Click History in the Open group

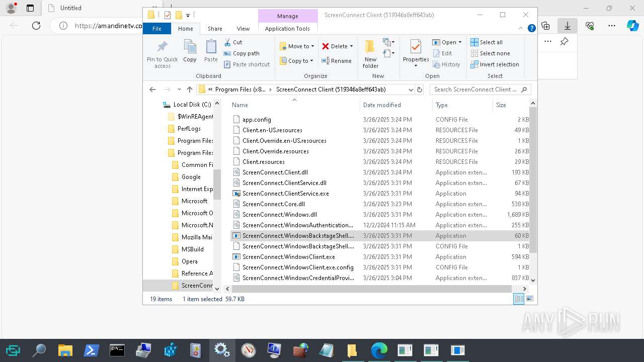coord(446,64)
